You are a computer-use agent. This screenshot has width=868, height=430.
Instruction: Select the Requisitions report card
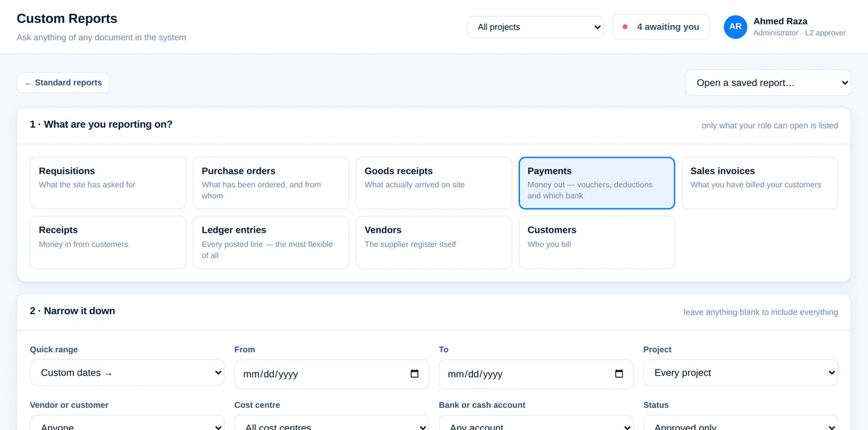(108, 183)
